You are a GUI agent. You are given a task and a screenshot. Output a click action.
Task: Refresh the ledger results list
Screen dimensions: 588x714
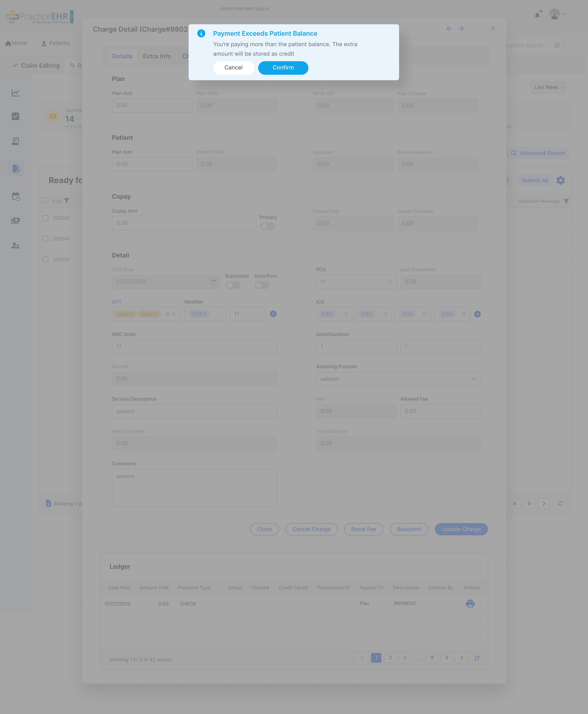click(477, 658)
